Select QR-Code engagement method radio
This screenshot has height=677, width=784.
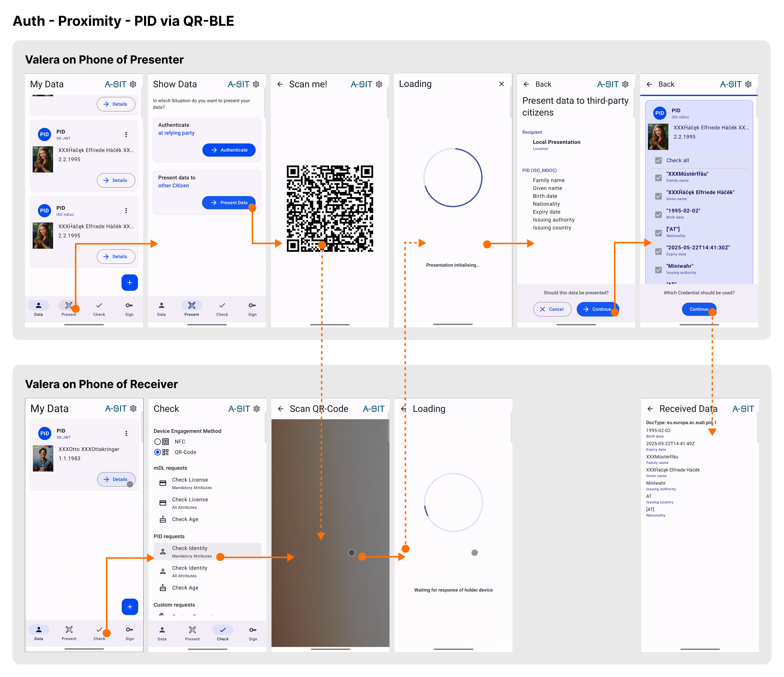pos(157,452)
